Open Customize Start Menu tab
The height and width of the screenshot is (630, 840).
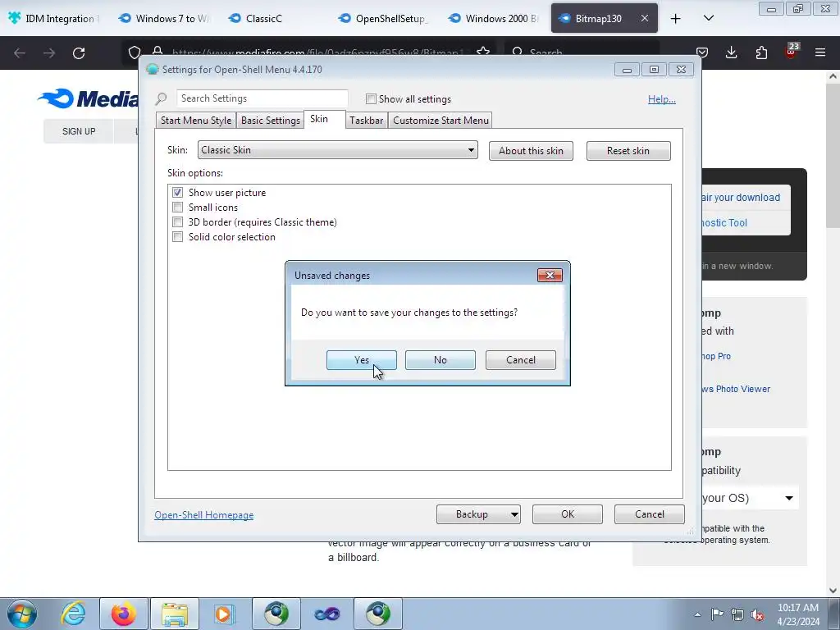441,120
